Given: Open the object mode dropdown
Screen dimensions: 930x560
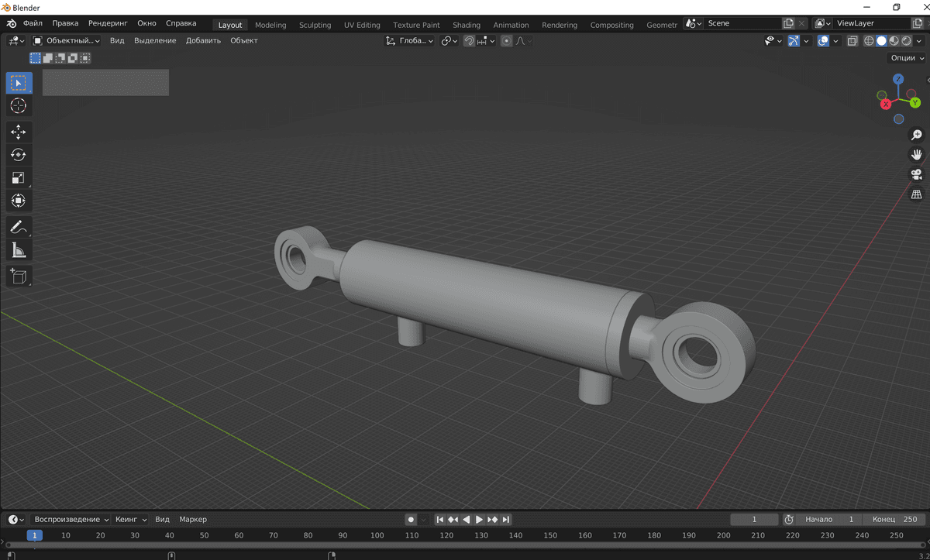Looking at the screenshot, I should [67, 40].
